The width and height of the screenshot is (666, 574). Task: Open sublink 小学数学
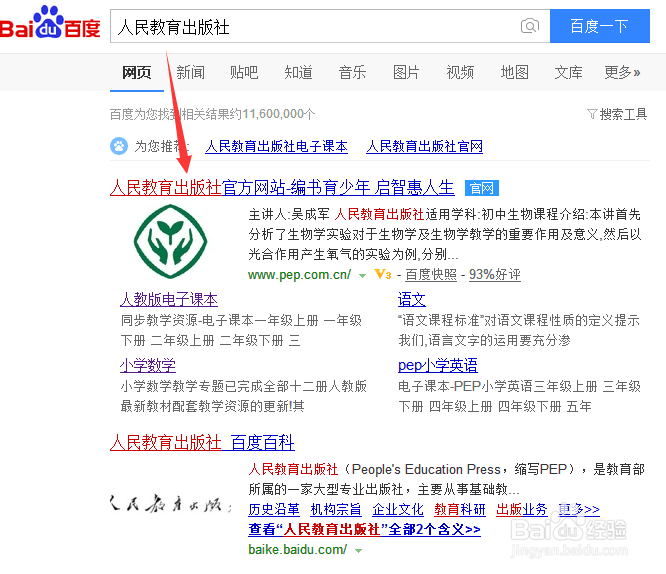click(147, 365)
